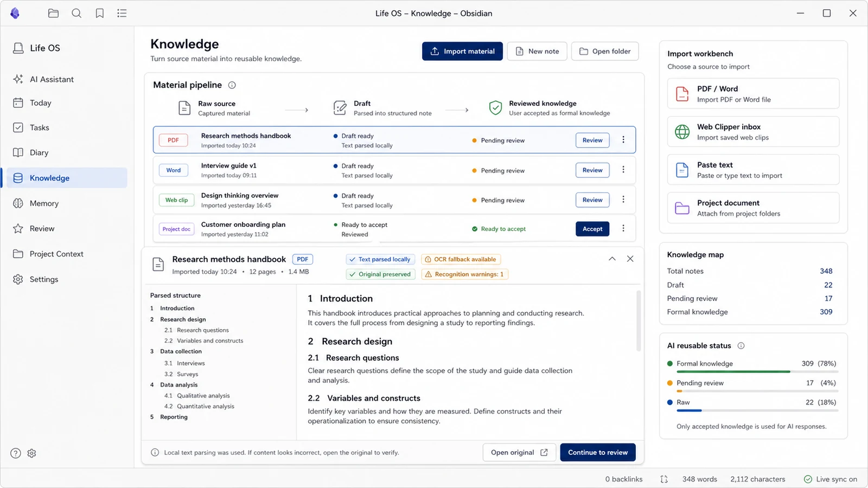Click the Formal knowledge progress bar
Image resolution: width=868 pixels, height=488 pixels.
coord(757,371)
